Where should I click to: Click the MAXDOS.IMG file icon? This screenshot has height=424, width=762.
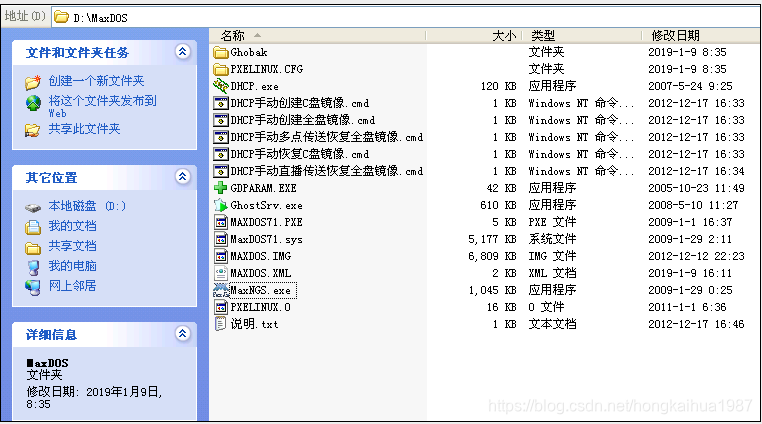pyautogui.click(x=221, y=256)
